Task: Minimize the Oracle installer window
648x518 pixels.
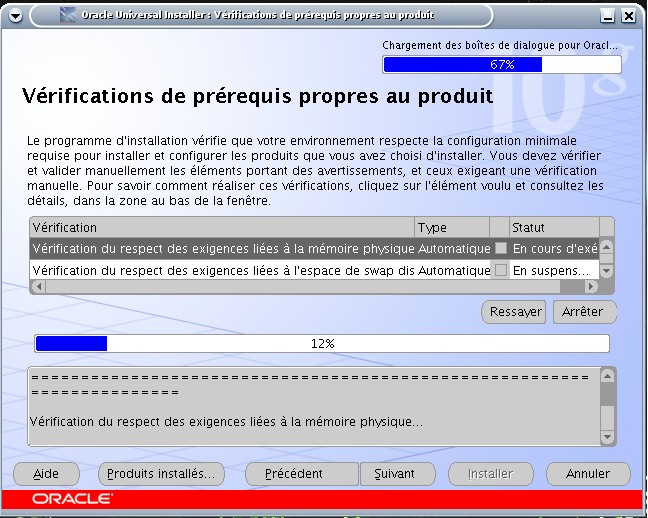Action: [x=607, y=16]
